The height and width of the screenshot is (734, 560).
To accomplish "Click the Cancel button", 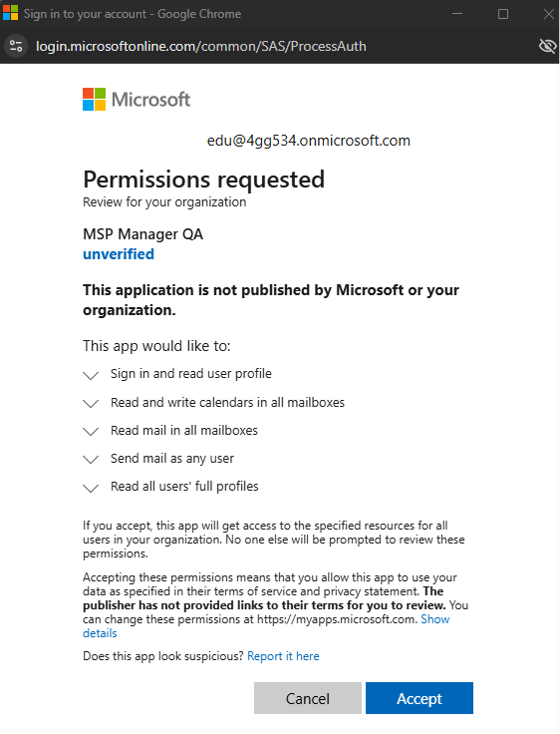I will click(308, 698).
